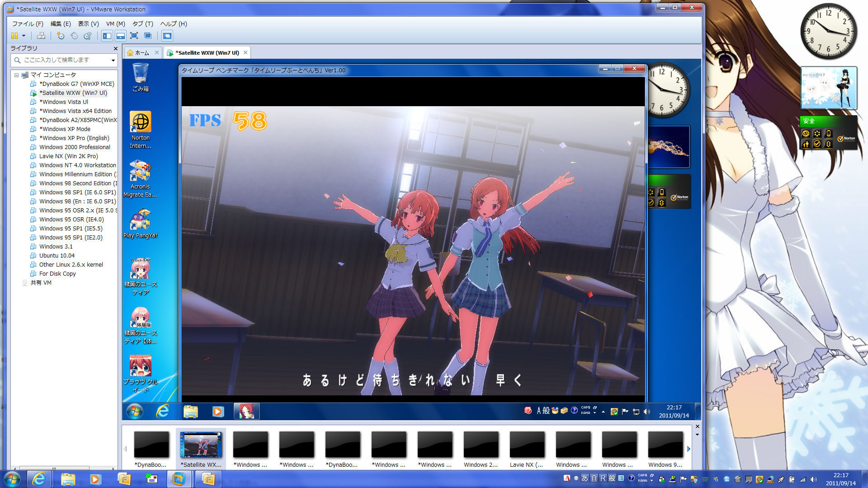
Task: Open the snapshot manager
Action: pyautogui.click(x=88, y=36)
